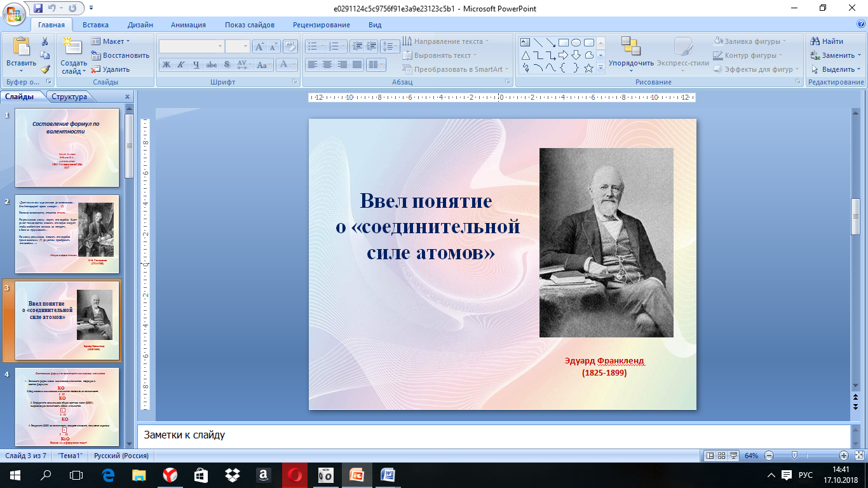Open the Дизайн ribbon tab
868x488 pixels.
140,25
